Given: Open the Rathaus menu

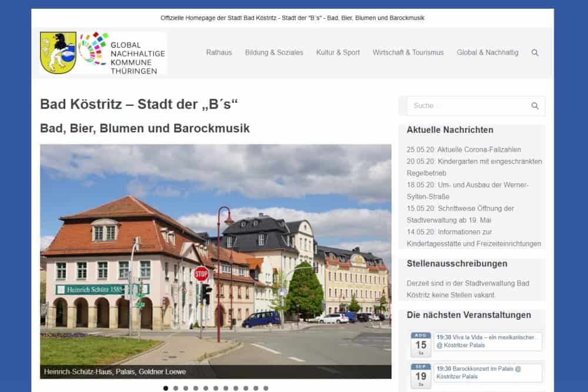Looking at the screenshot, I should click(x=219, y=52).
